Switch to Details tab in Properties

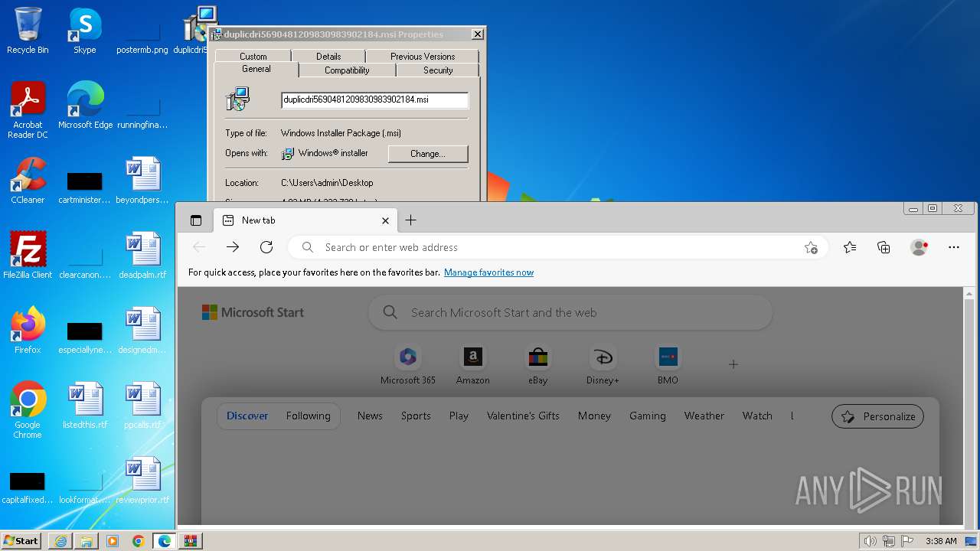coord(328,56)
